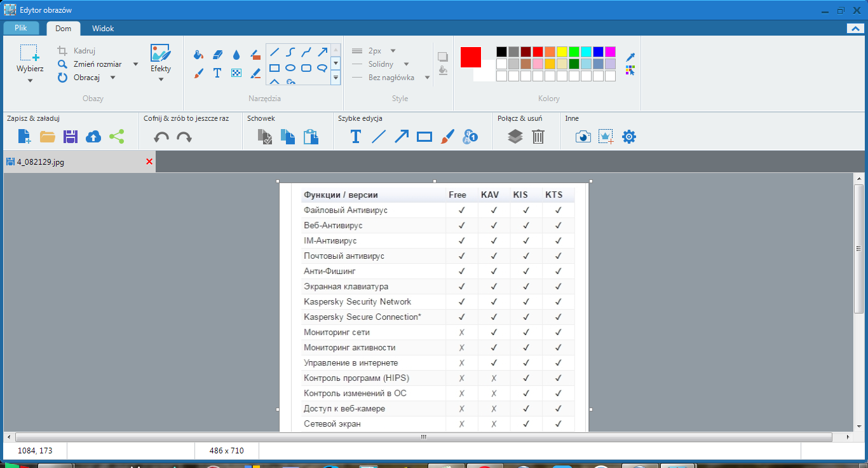Click the red foreground color box
Viewport: 868px width, 468px height.
click(x=471, y=57)
